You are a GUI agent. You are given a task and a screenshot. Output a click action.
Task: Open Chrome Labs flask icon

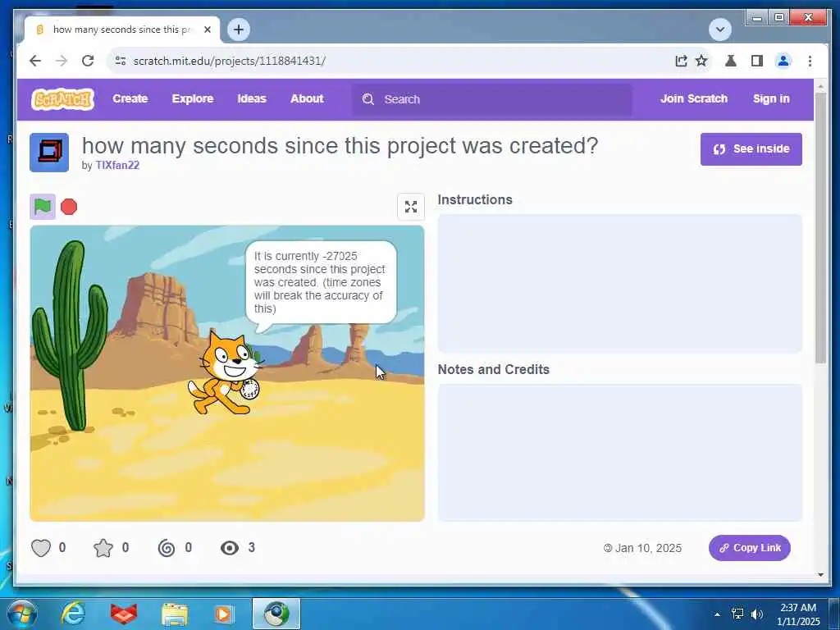point(731,61)
